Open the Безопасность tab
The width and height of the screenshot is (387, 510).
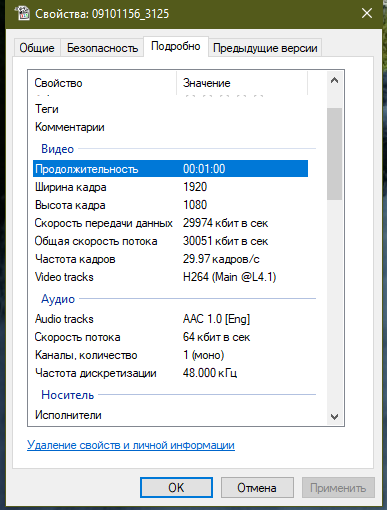(x=102, y=48)
